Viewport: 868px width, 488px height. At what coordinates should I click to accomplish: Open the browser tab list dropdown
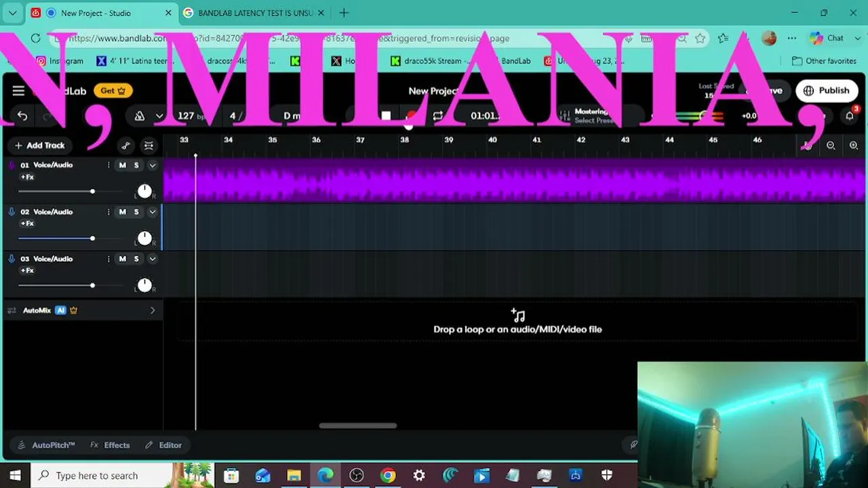pyautogui.click(x=12, y=13)
